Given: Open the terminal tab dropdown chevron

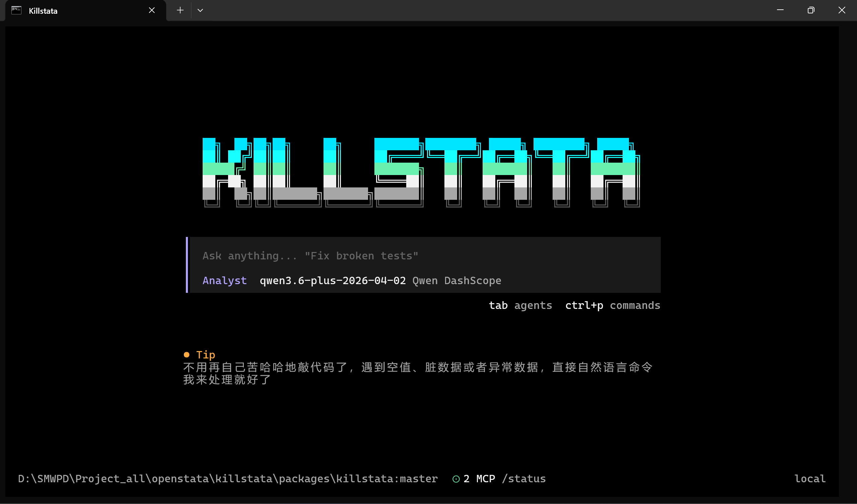Looking at the screenshot, I should [201, 10].
